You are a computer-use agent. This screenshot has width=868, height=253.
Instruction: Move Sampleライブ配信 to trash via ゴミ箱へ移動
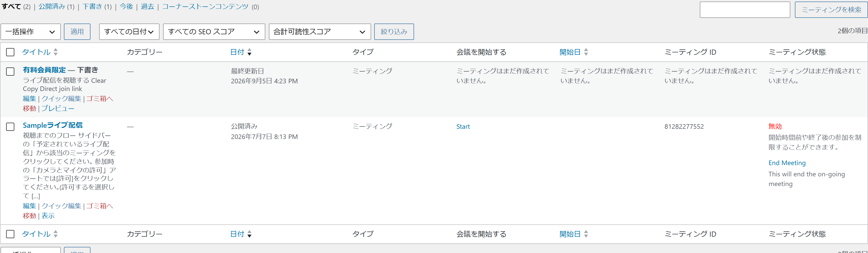(x=99, y=206)
